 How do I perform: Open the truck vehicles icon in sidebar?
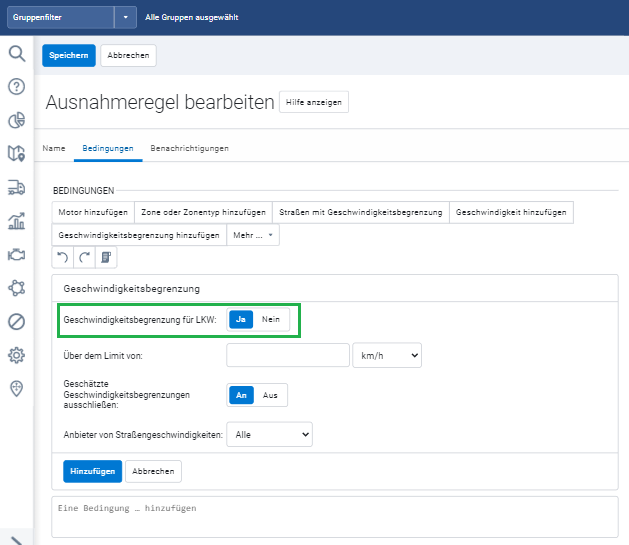[16, 187]
